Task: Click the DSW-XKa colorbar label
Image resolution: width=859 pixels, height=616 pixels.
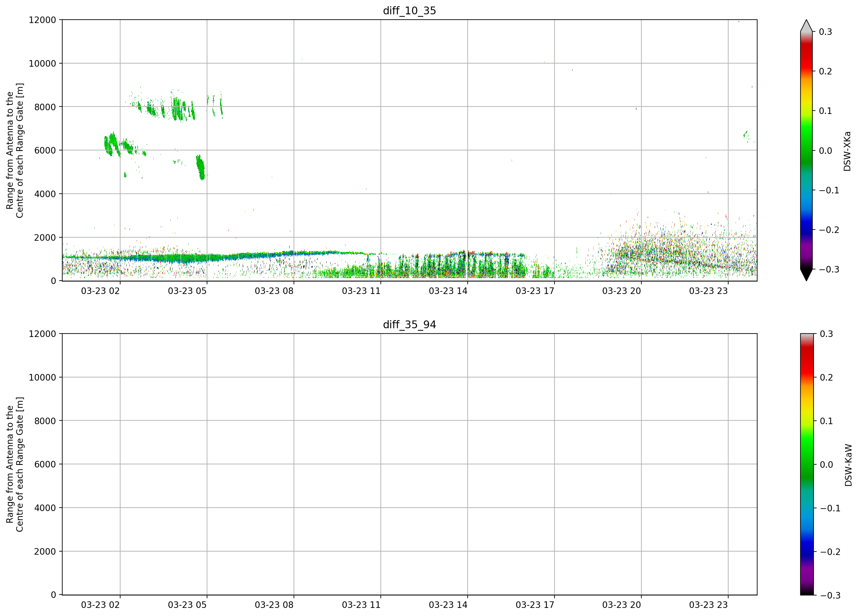Action: 848,151
